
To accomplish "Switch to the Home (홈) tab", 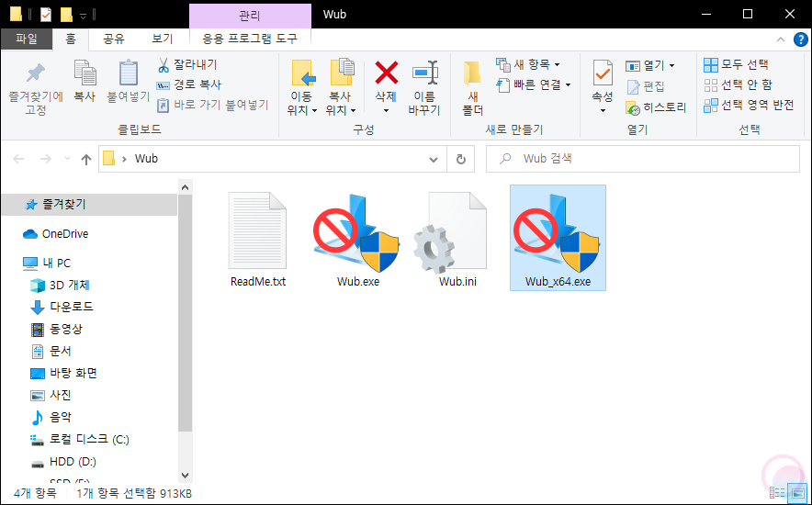I will coord(71,39).
